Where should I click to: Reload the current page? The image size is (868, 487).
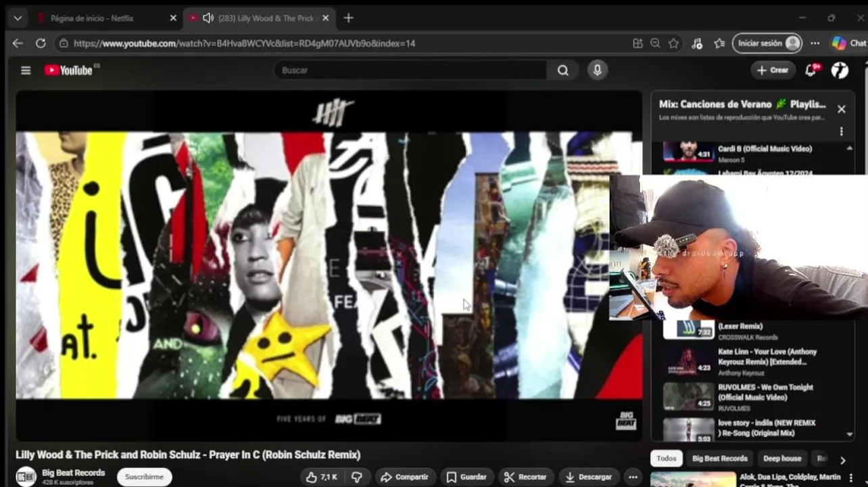[41, 43]
